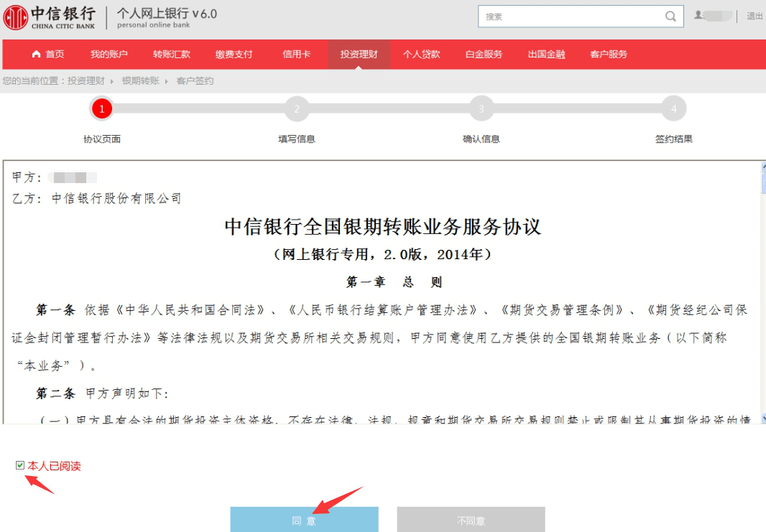Viewport: 766px width, 532px height.
Task: Click step 4 签约结果 circle
Action: point(674,108)
